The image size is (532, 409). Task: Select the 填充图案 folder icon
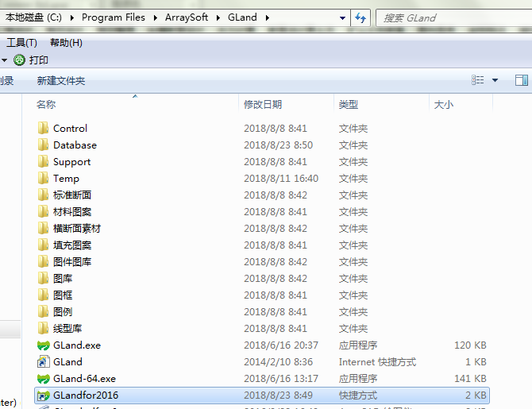[x=43, y=245]
